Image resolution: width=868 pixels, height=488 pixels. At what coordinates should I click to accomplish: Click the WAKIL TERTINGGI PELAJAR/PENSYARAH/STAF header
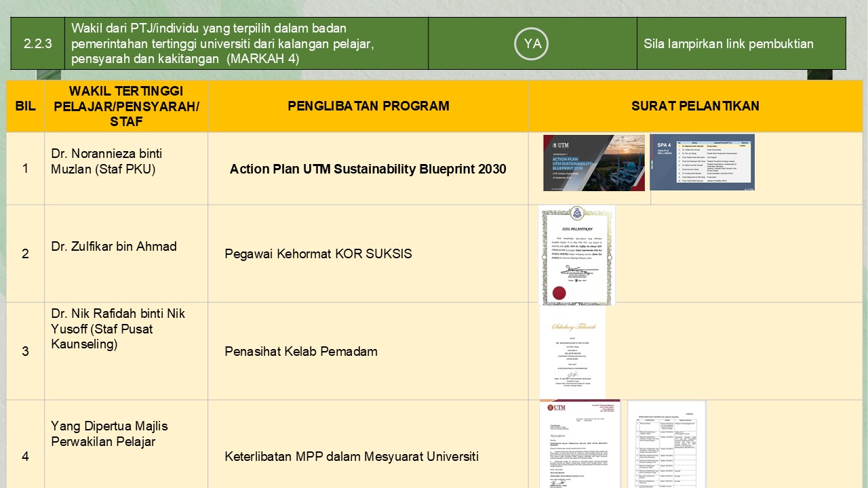click(x=126, y=106)
